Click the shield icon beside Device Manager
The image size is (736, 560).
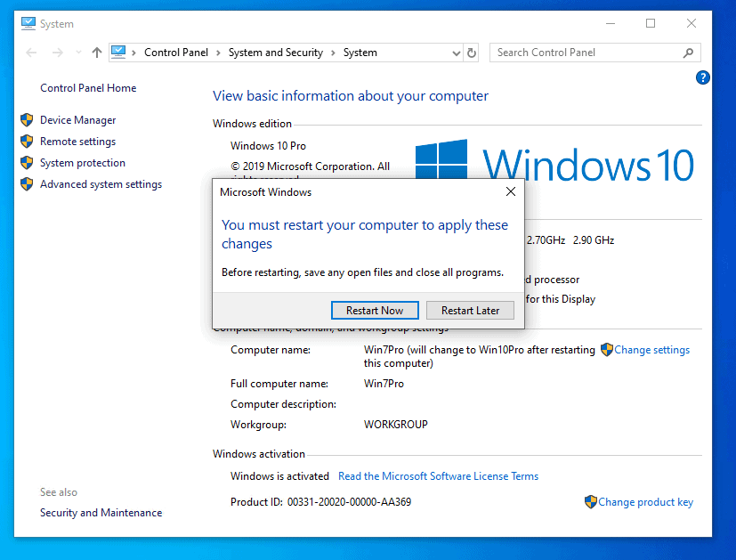pos(27,120)
